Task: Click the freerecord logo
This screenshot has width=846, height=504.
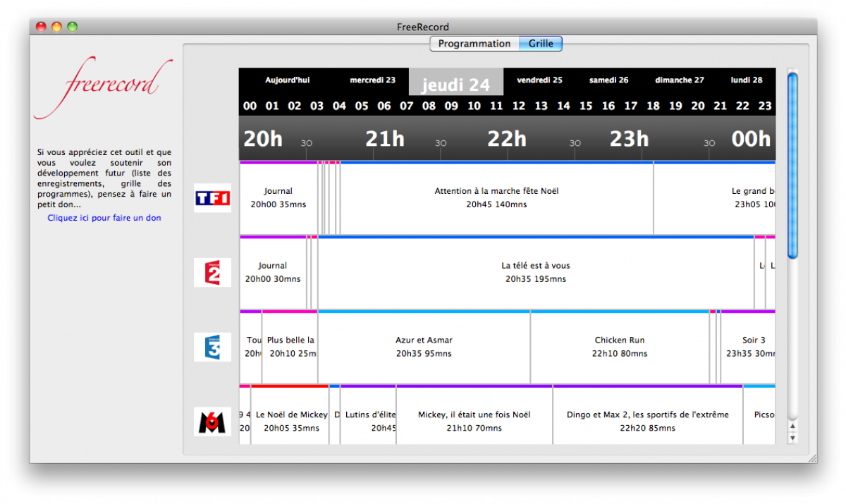Action: point(103,89)
